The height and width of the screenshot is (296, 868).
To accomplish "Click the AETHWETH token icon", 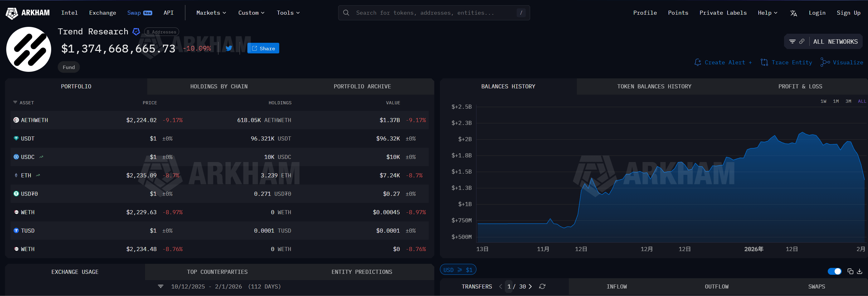I will tap(16, 120).
